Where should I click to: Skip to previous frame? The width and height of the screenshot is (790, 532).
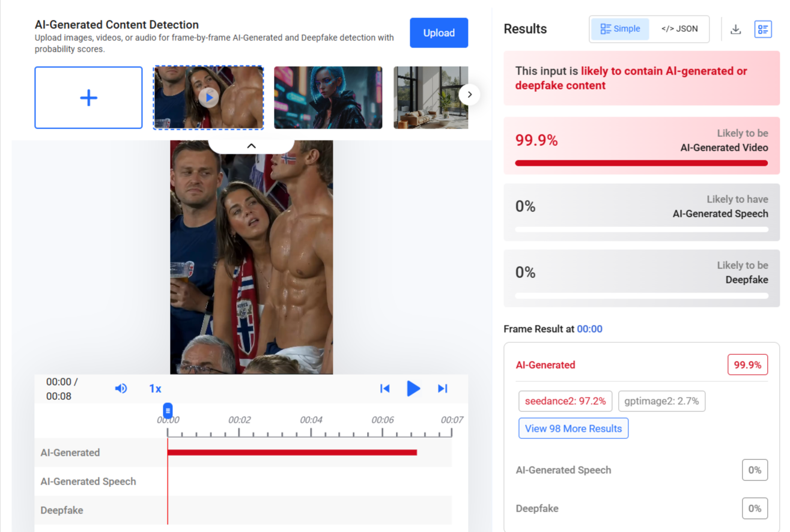385,388
